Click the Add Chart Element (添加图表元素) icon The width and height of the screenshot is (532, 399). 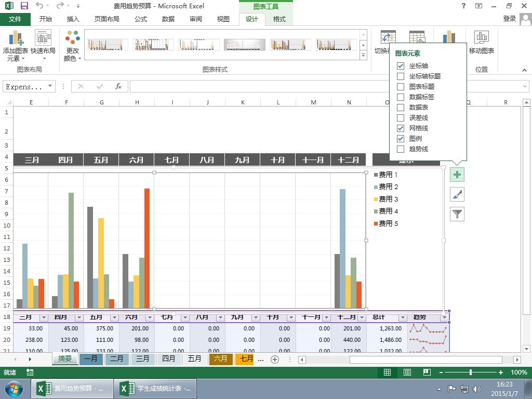point(16,38)
